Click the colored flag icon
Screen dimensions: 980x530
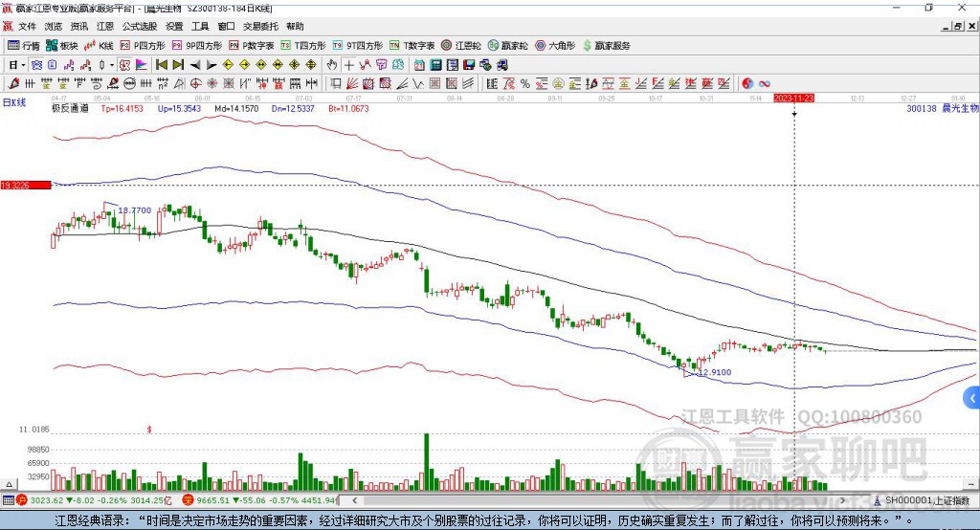pos(142,65)
